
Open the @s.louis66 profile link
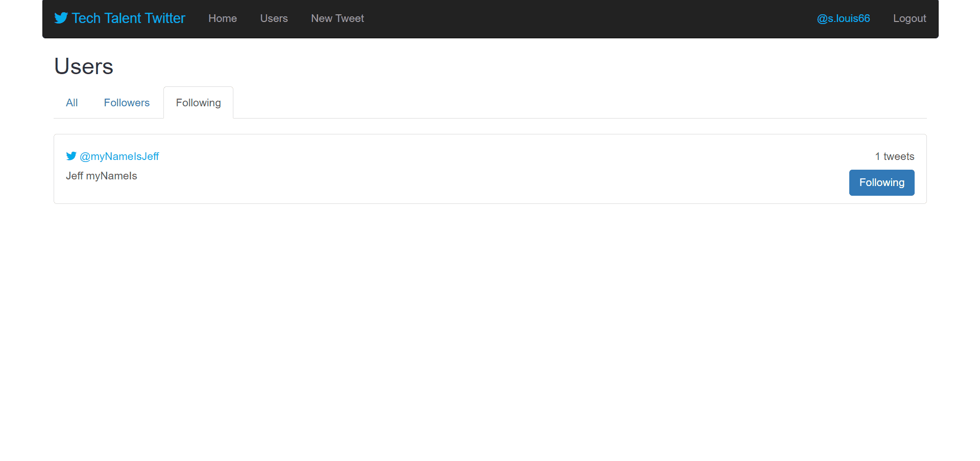click(x=844, y=18)
